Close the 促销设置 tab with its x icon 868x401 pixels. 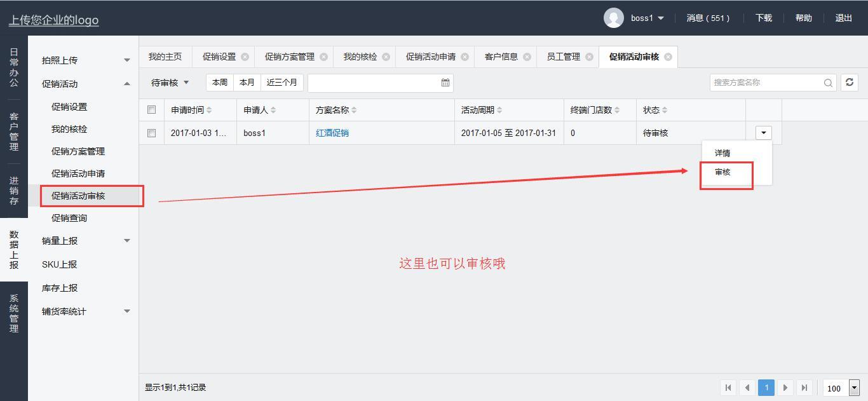245,57
